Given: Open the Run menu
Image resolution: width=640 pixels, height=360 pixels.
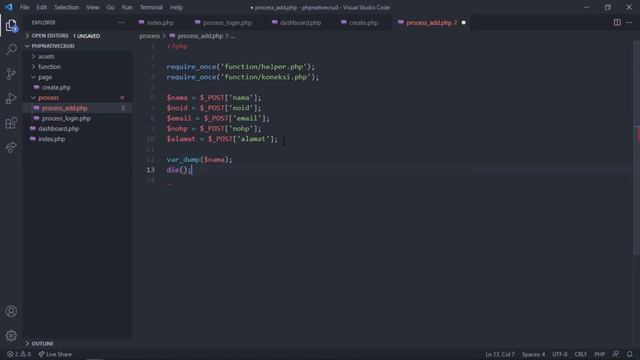Looking at the screenshot, I should pyautogui.click(x=127, y=7).
